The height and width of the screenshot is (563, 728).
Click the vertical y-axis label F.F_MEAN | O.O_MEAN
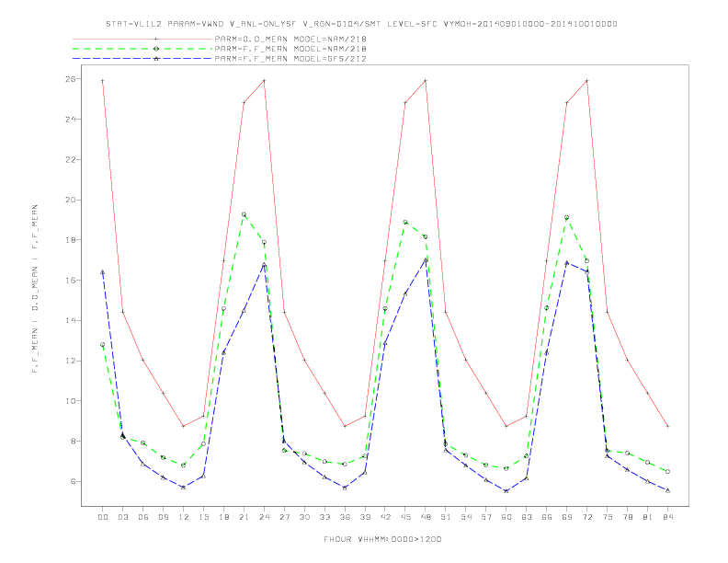(x=35, y=289)
